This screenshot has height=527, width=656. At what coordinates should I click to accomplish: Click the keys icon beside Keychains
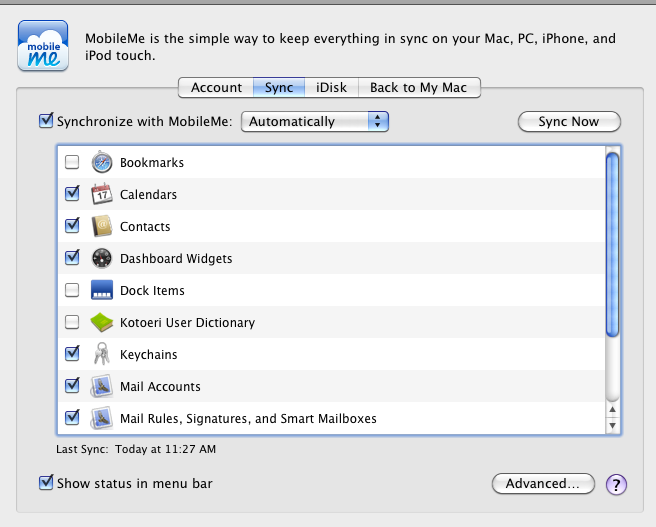click(102, 354)
